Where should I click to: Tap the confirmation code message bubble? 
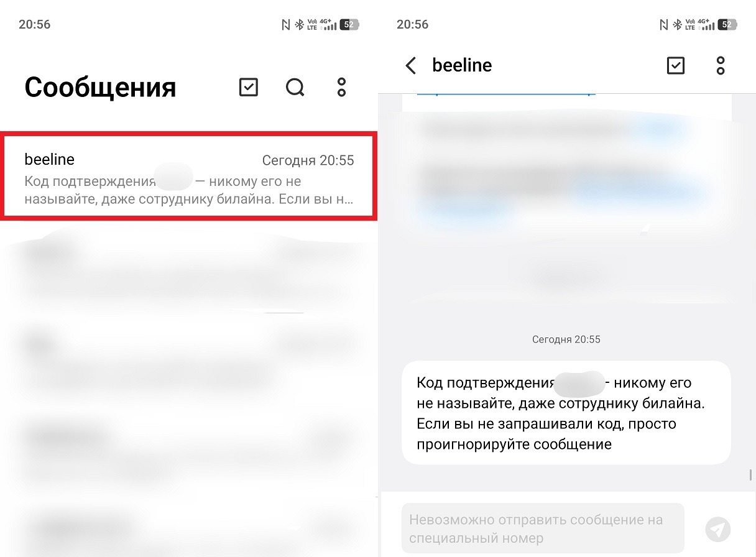tap(566, 412)
